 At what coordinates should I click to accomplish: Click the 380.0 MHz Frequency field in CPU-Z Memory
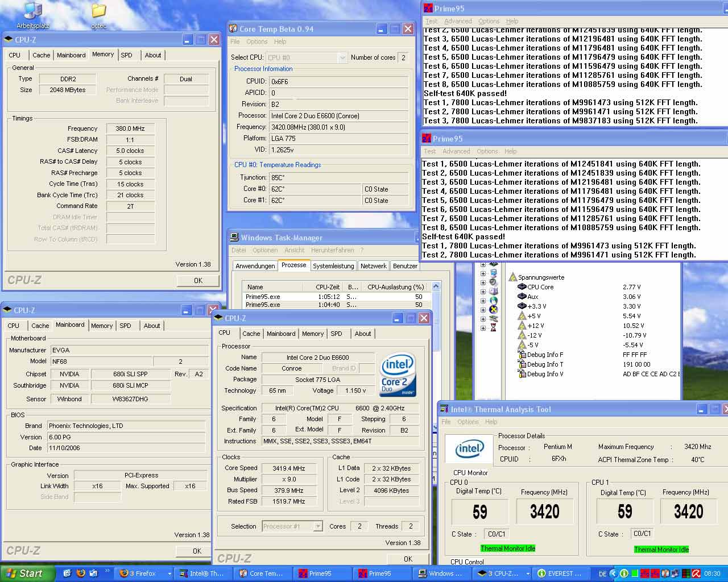click(x=130, y=128)
